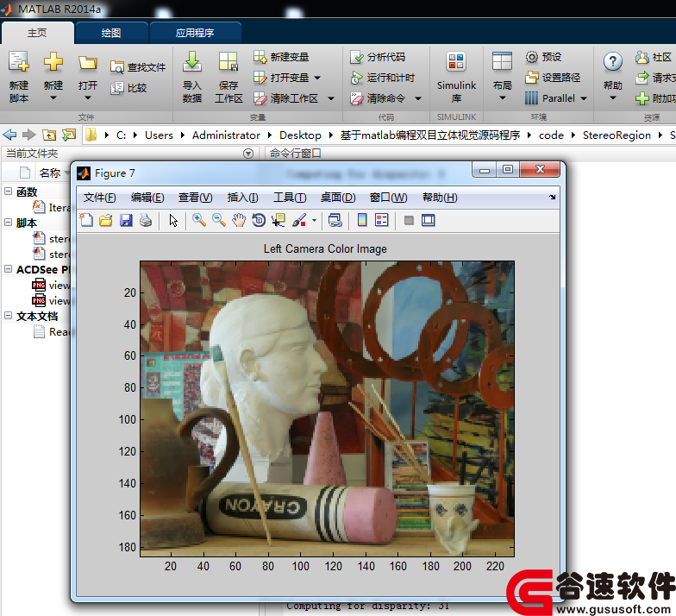This screenshot has height=616, width=676.
Task: Expand the 清除命令 dropdown arrow
Action: coord(417,98)
